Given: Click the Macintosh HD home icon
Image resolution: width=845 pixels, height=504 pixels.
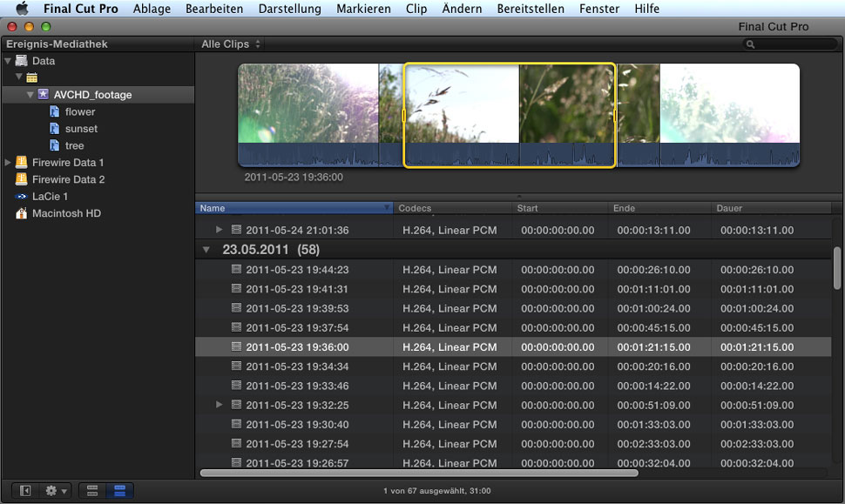Looking at the screenshot, I should [21, 213].
